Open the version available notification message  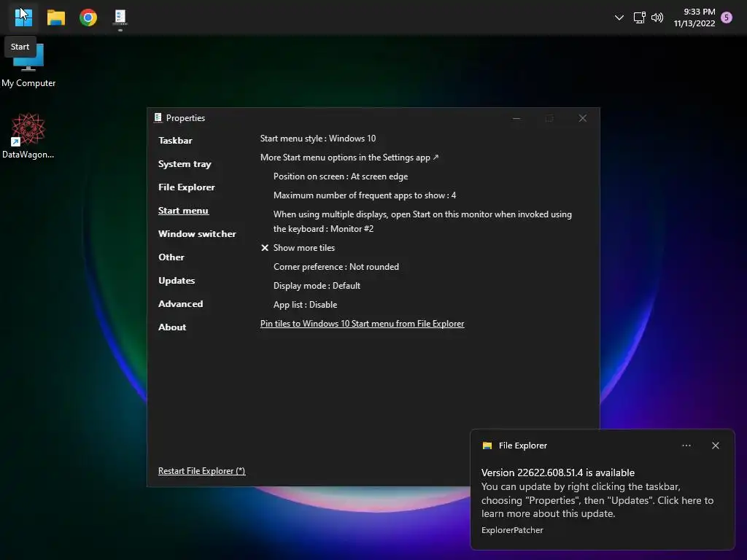(597, 493)
